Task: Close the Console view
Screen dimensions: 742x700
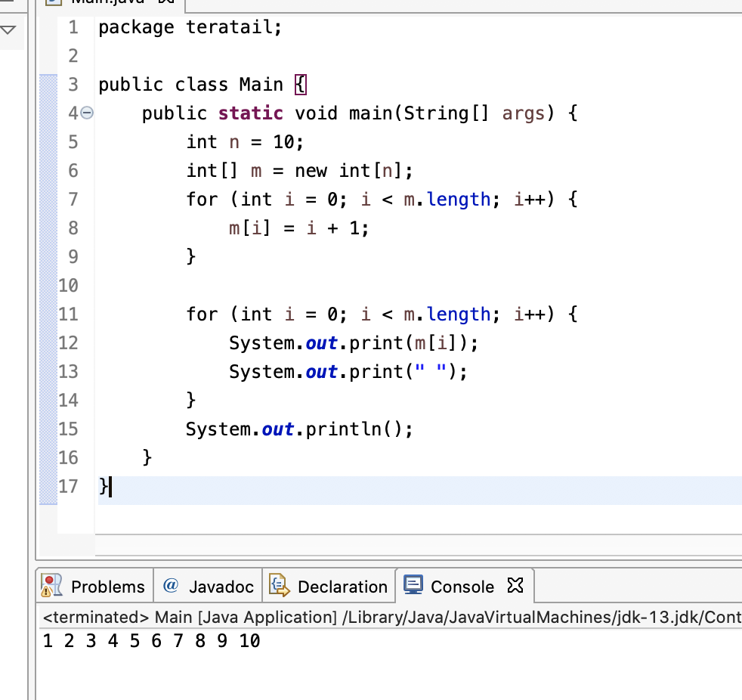Action: [x=515, y=585]
